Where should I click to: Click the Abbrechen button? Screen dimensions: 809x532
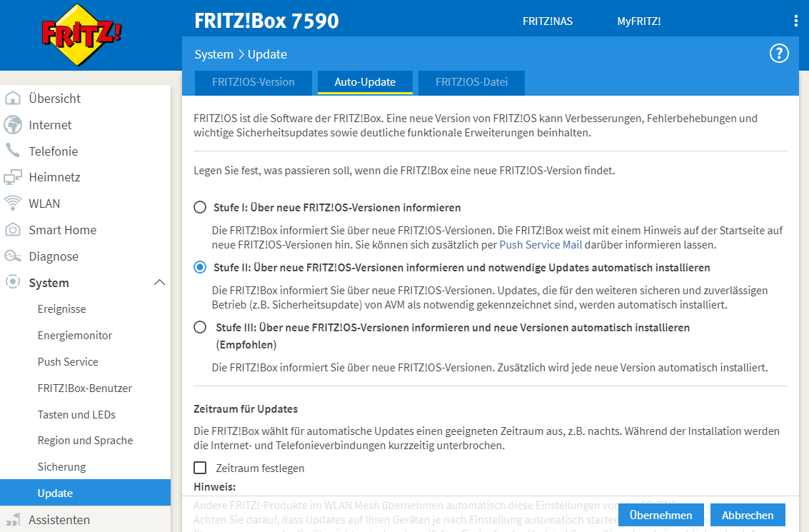pyautogui.click(x=748, y=515)
